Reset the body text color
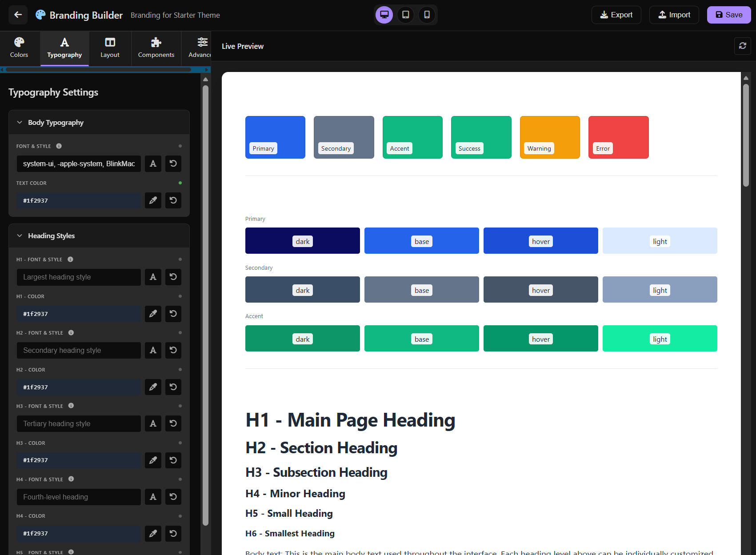 tap(173, 200)
